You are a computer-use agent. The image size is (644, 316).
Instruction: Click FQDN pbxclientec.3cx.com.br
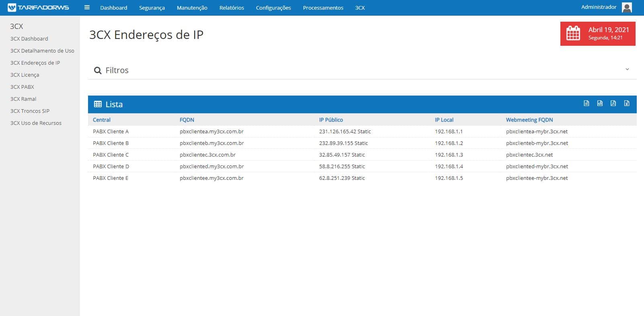pos(207,155)
